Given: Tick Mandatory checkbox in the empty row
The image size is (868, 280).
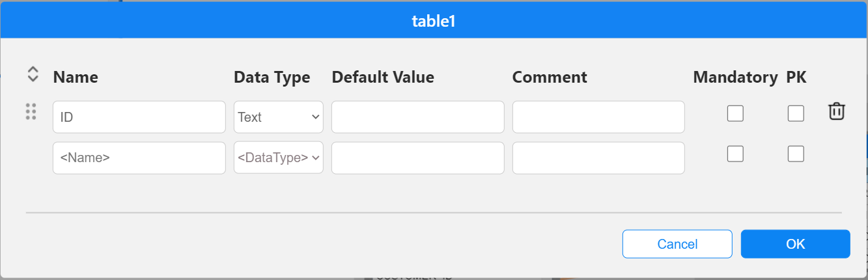Looking at the screenshot, I should point(735,154).
